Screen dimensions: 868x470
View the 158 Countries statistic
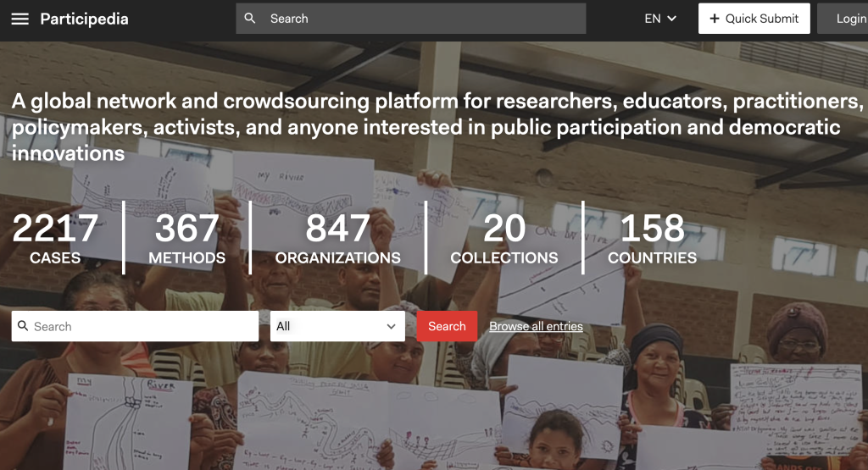pos(652,239)
